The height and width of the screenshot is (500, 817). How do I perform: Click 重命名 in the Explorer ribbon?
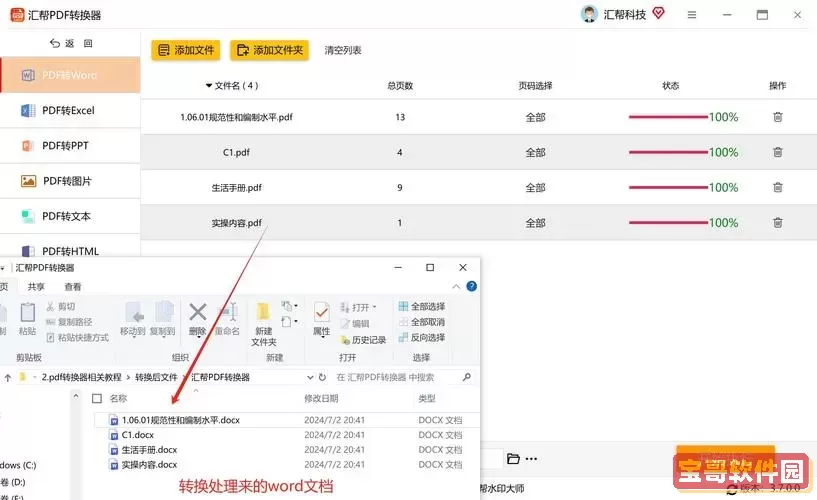[227, 319]
